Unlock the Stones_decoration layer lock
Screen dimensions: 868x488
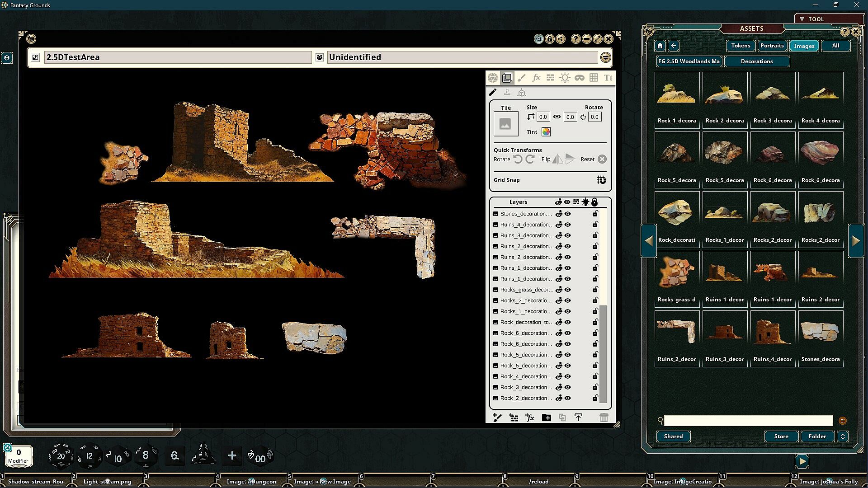pyautogui.click(x=595, y=214)
